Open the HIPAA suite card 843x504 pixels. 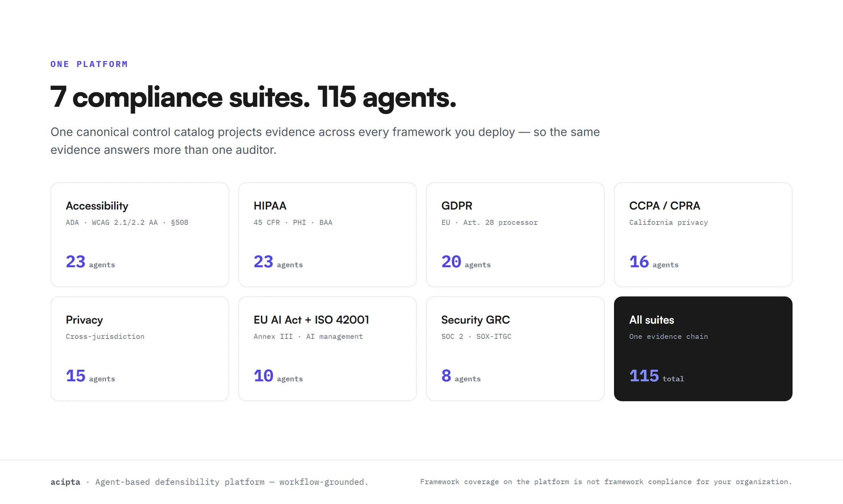coord(327,235)
